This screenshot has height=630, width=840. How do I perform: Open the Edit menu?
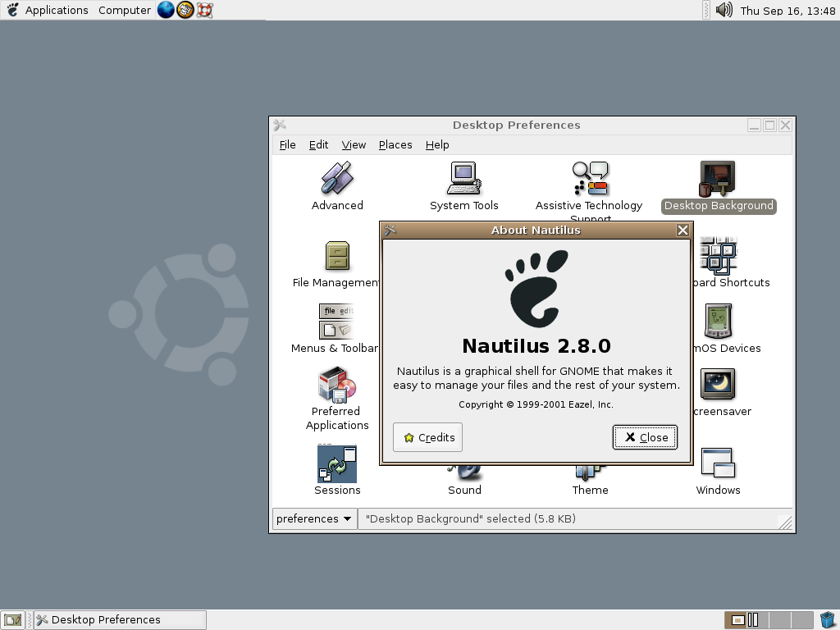[318, 144]
